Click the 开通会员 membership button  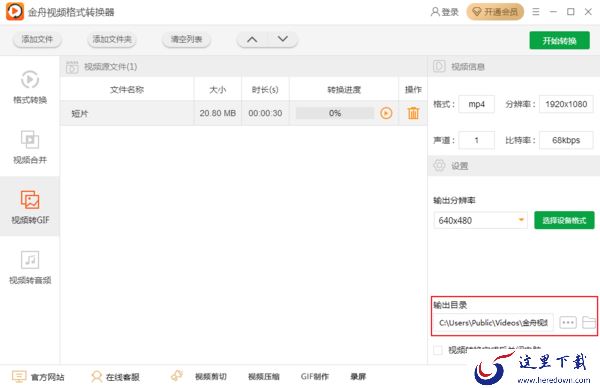pyautogui.click(x=495, y=12)
